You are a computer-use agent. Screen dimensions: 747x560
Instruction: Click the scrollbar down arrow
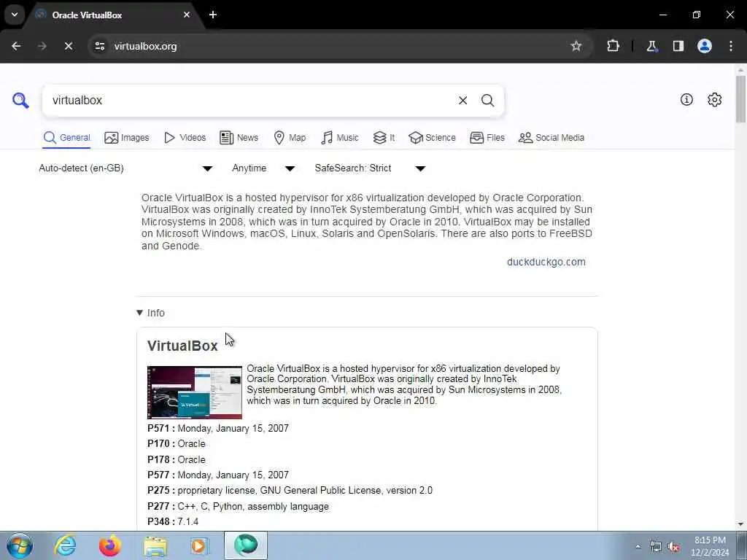(x=741, y=524)
